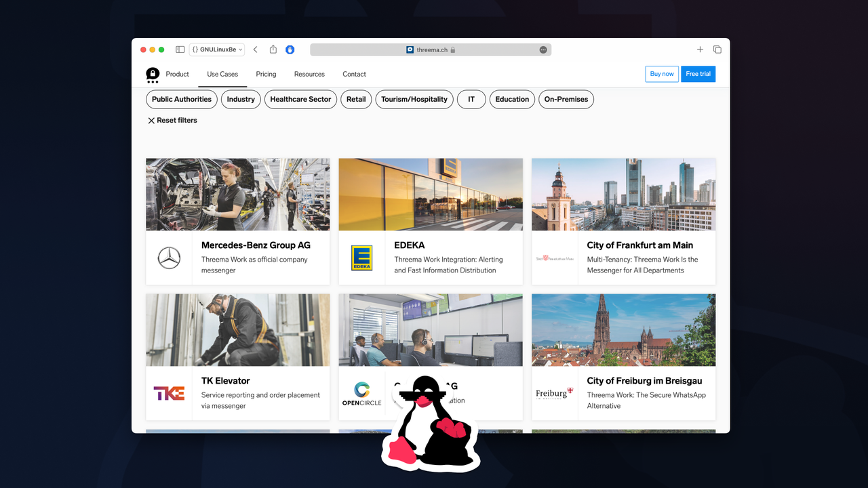The width and height of the screenshot is (868, 488).
Task: Open the Use Cases menu
Action: pos(222,74)
